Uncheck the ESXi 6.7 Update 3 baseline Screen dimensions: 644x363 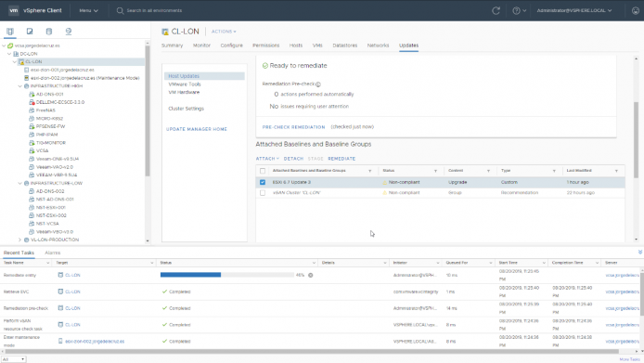[x=263, y=182]
